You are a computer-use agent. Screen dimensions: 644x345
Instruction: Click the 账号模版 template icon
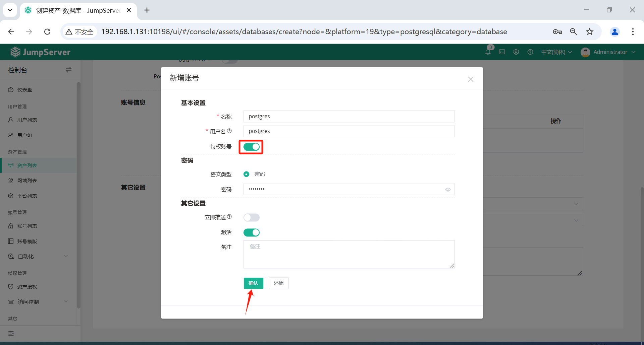click(11, 241)
